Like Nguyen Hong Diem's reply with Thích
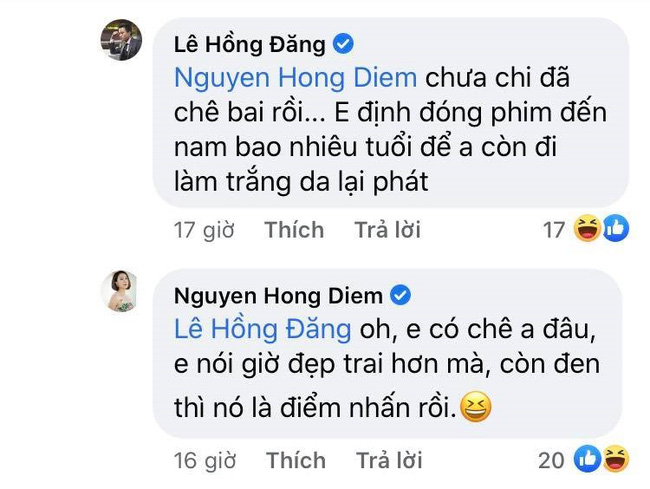 click(x=295, y=460)
